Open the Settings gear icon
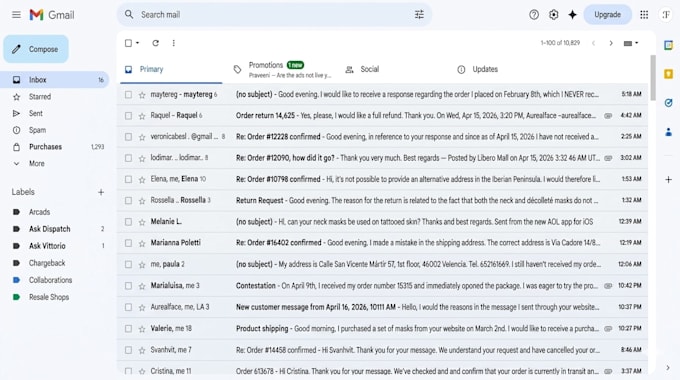 (x=553, y=15)
